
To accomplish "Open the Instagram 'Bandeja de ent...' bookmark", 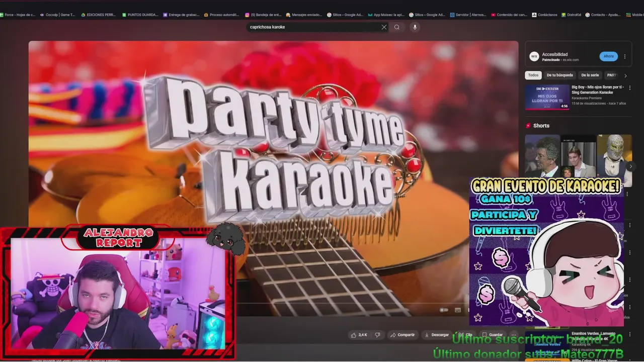I will [263, 15].
